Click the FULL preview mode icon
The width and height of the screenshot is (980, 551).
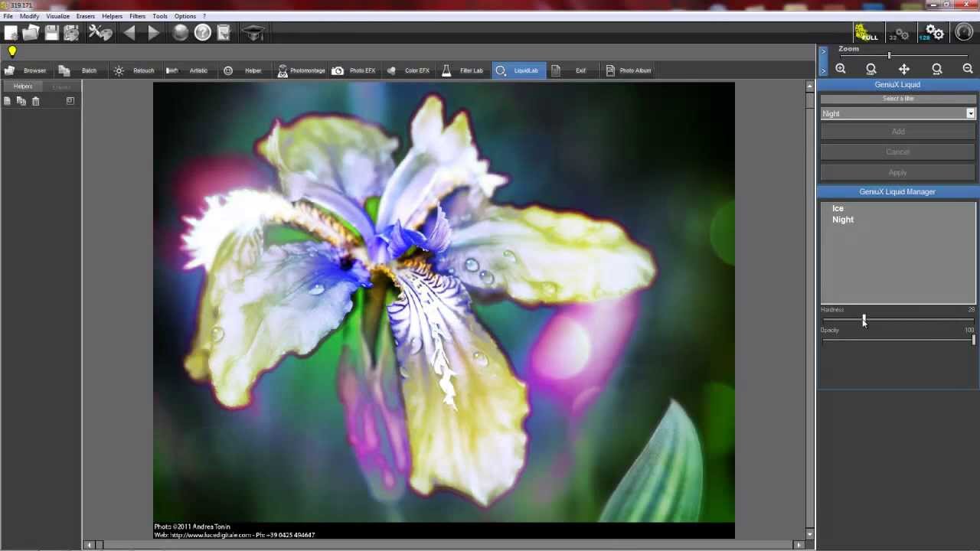(x=867, y=33)
